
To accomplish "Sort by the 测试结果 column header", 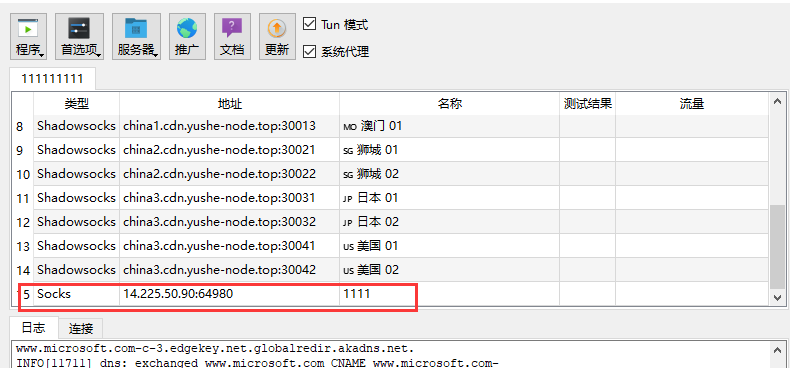I will pos(587,104).
